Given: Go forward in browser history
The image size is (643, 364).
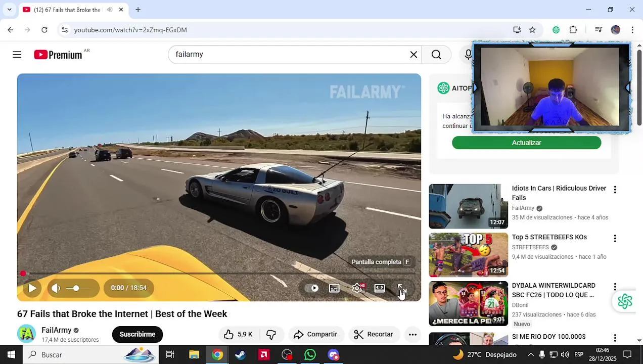Looking at the screenshot, I should coord(27,30).
